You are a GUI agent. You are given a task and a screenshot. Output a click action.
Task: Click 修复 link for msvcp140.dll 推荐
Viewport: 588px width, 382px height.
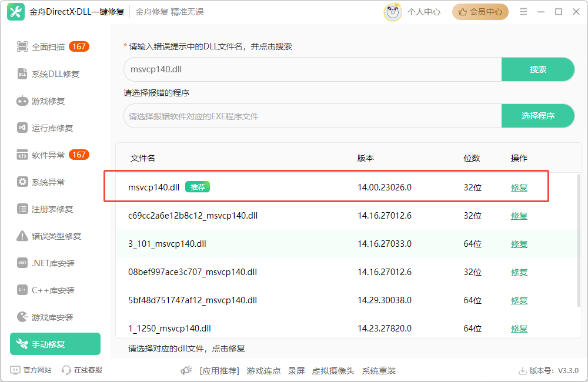coord(519,188)
